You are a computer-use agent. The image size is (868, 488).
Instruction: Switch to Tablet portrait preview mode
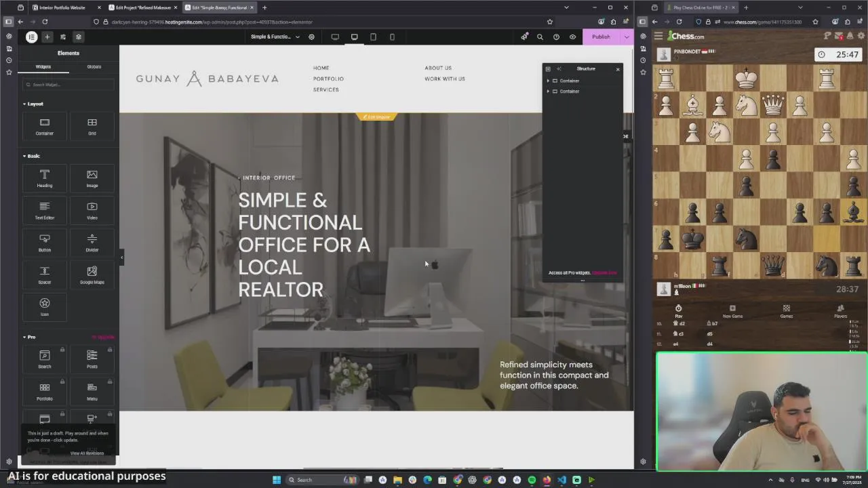coord(373,37)
